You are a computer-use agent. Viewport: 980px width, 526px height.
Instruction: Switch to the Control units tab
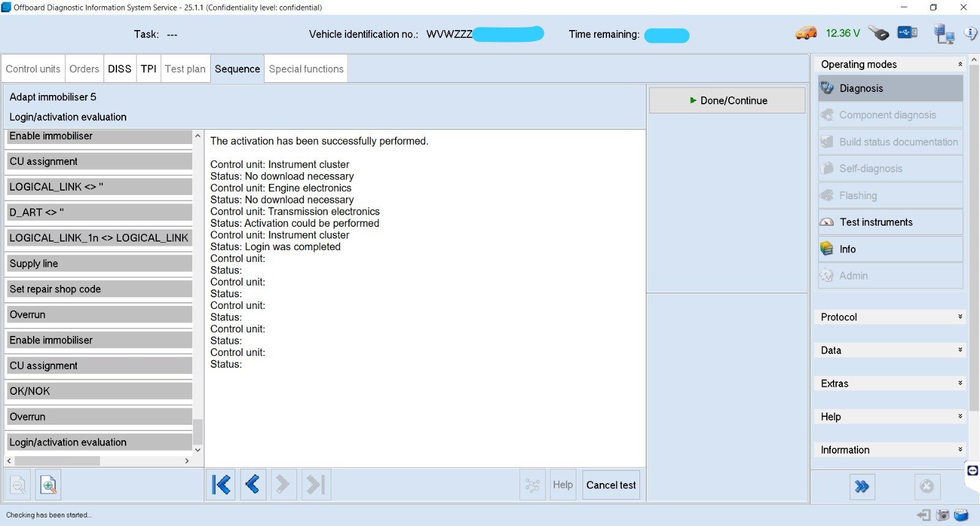33,69
